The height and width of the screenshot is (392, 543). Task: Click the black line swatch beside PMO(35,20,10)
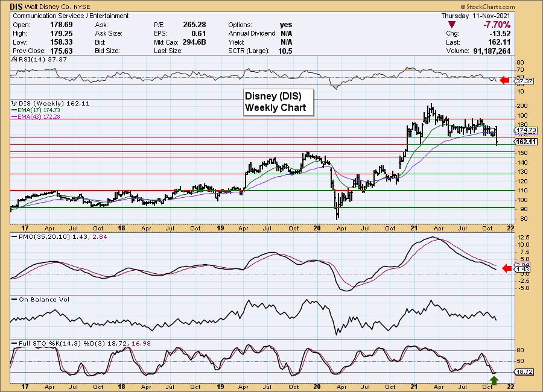tap(15, 237)
